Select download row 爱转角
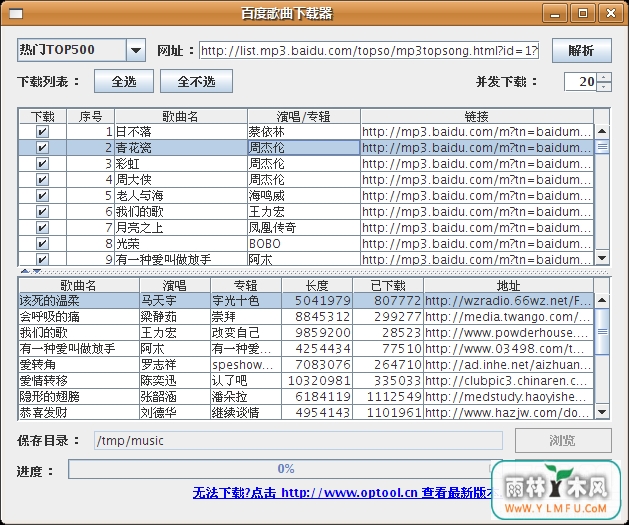The image size is (629, 525). click(x=306, y=365)
